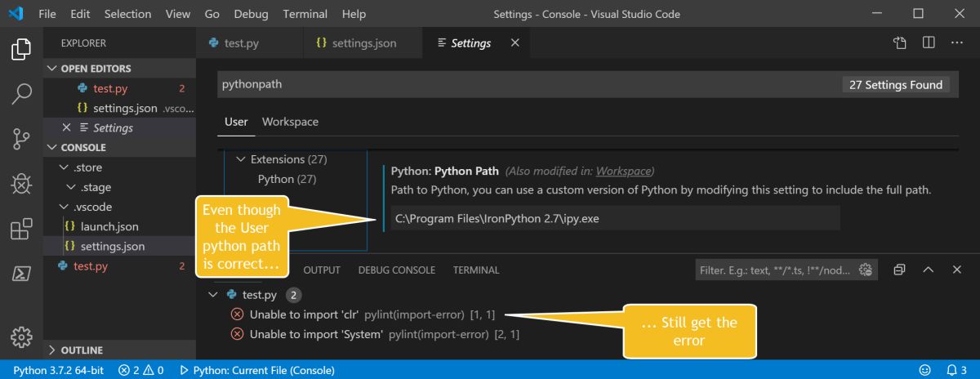Image resolution: width=980 pixels, height=379 pixels.
Task: Expand the OUTLINE section
Action: [x=53, y=350]
